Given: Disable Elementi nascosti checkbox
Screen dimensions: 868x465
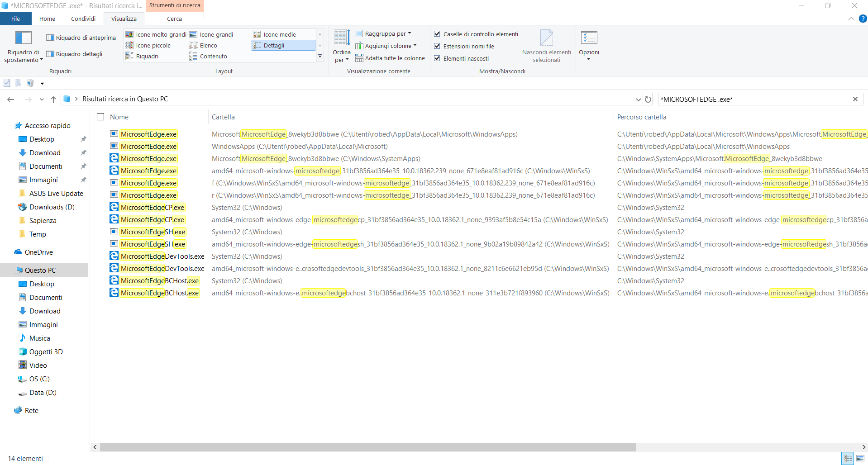Looking at the screenshot, I should [437, 58].
